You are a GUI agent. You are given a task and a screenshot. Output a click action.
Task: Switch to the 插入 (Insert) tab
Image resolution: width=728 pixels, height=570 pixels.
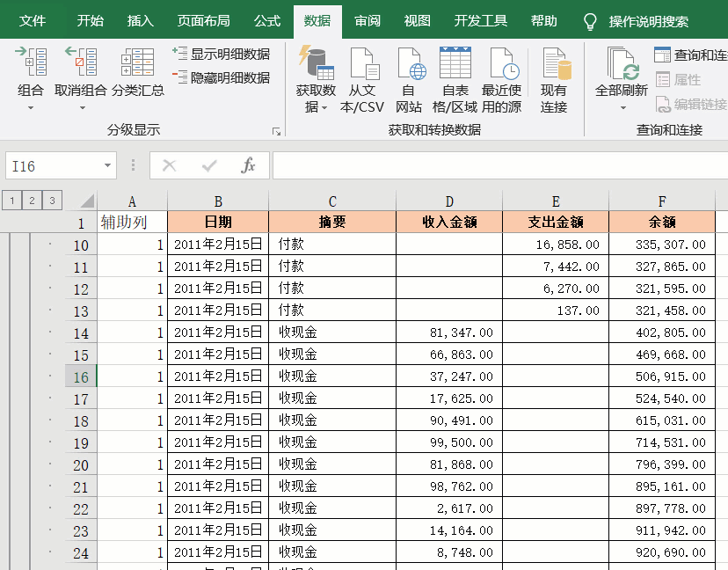coord(140,21)
